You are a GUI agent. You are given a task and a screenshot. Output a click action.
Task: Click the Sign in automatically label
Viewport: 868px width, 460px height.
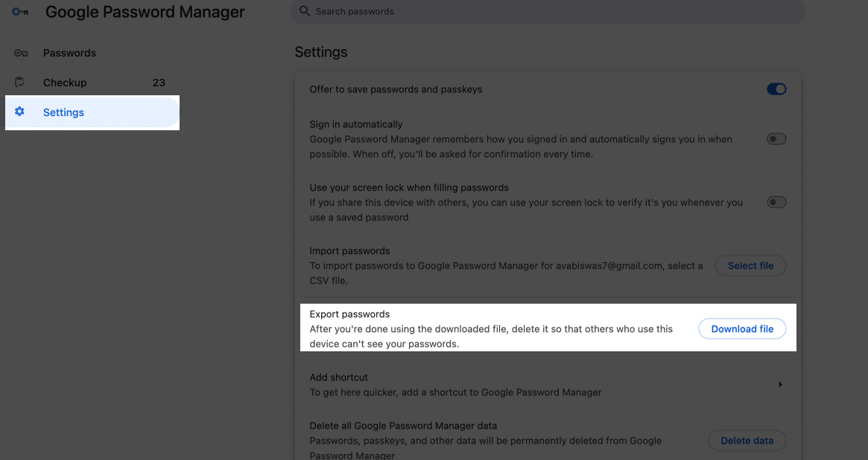tap(356, 124)
